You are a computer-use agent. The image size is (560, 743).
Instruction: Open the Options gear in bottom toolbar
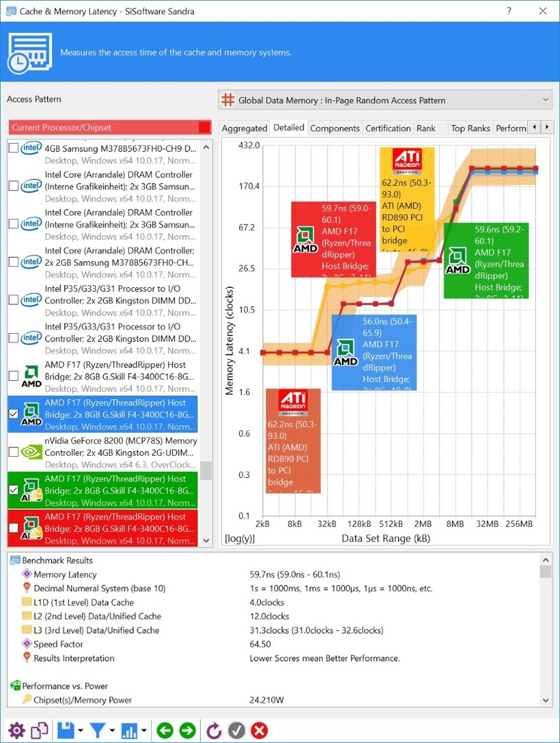pos(17,730)
